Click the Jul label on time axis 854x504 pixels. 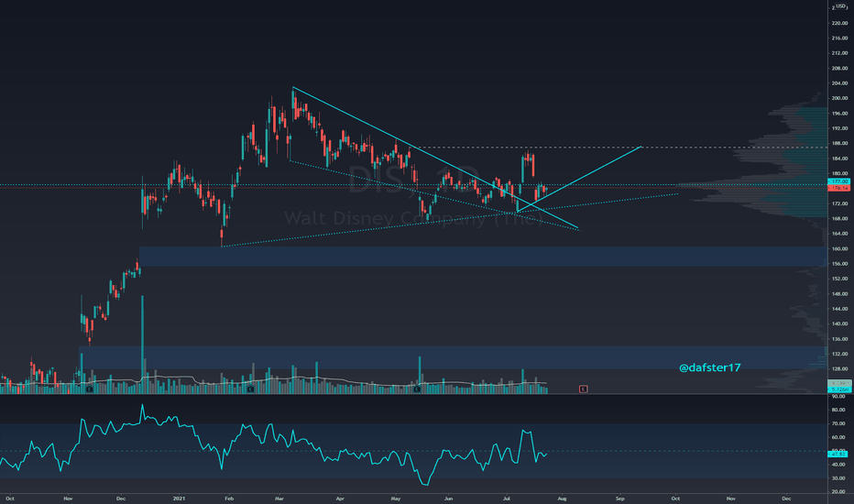coord(507,499)
